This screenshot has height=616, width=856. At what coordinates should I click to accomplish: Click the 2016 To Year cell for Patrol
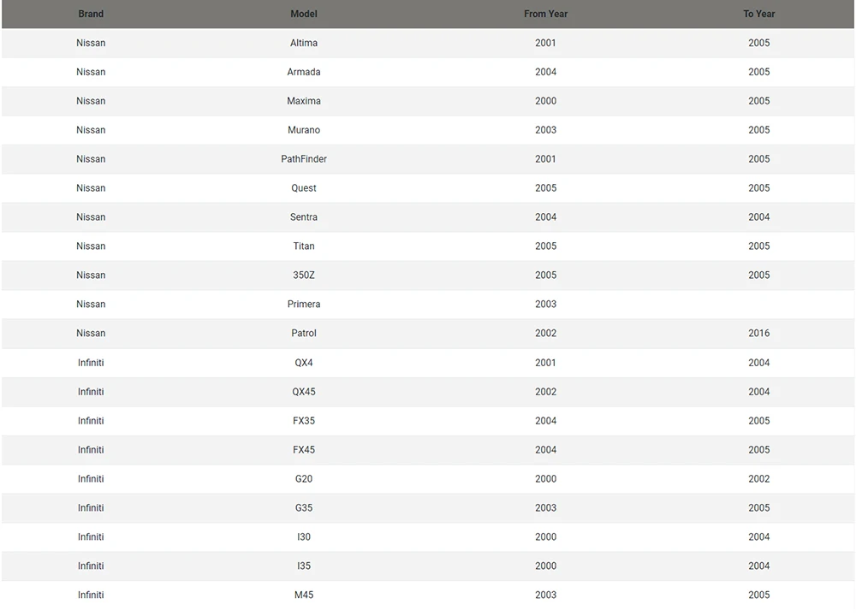758,334
